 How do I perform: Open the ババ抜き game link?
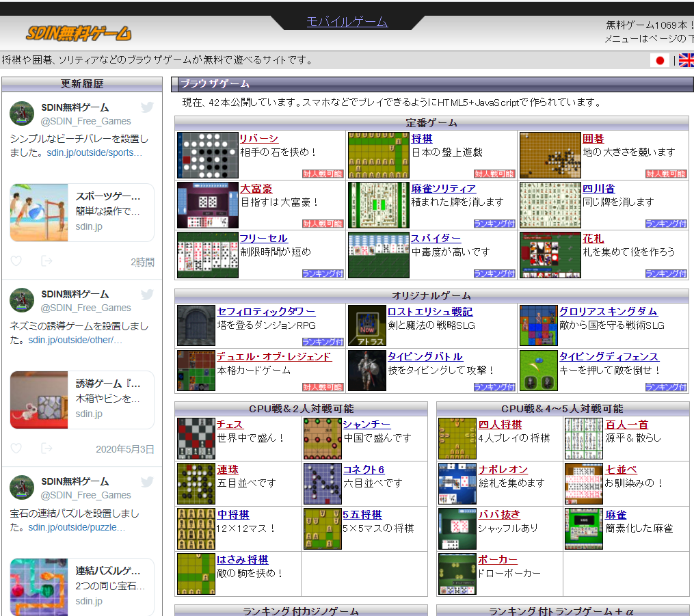[499, 515]
